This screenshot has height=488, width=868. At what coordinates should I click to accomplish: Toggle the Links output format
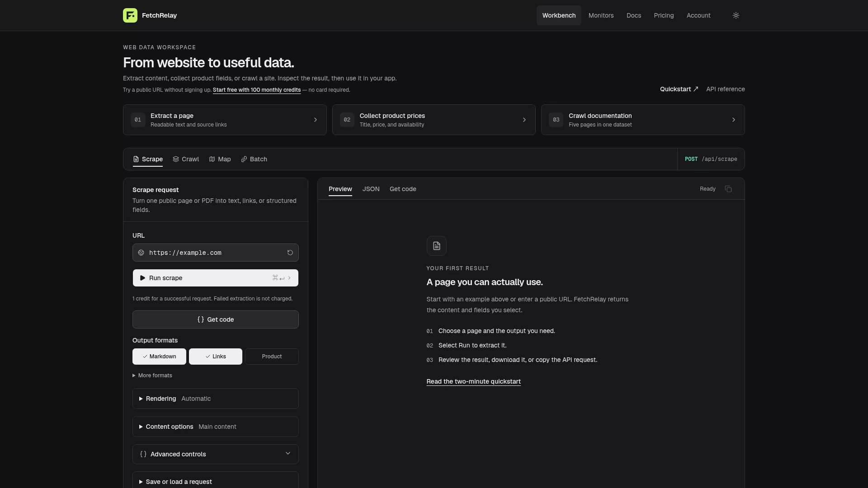[216, 357]
